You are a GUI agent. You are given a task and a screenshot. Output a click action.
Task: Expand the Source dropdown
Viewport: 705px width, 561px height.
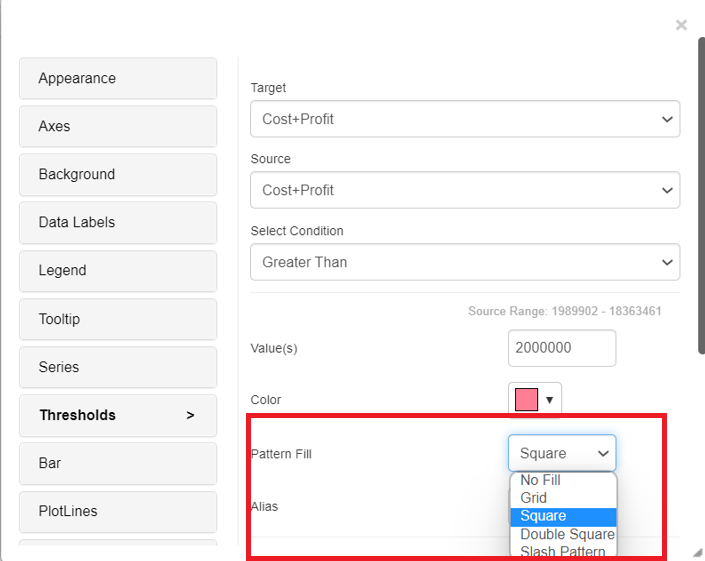tap(465, 190)
